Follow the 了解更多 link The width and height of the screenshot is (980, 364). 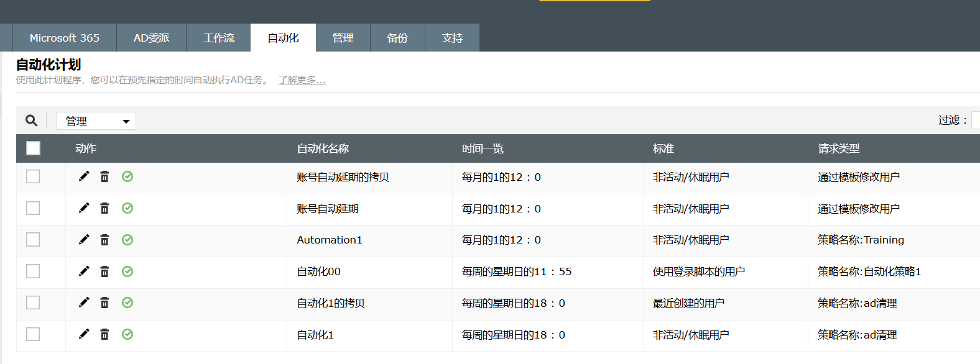coord(302,80)
